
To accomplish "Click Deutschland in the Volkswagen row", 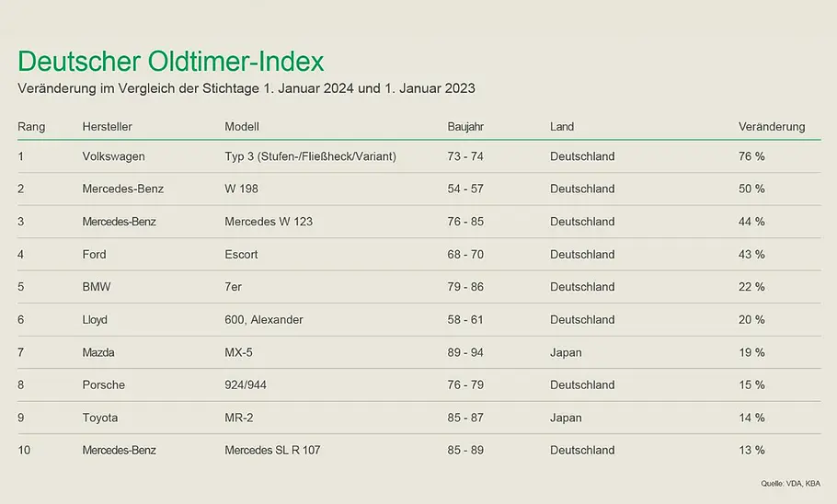I will click(x=582, y=156).
